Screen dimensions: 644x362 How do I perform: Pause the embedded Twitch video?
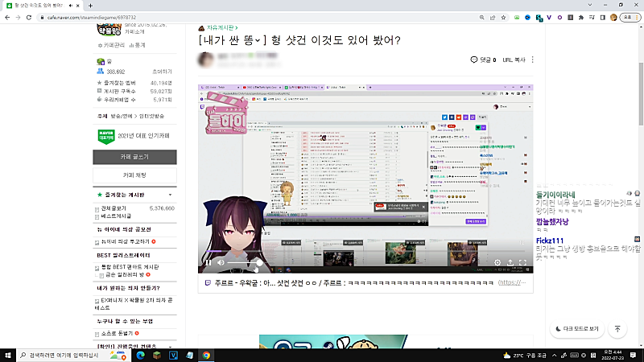click(208, 263)
